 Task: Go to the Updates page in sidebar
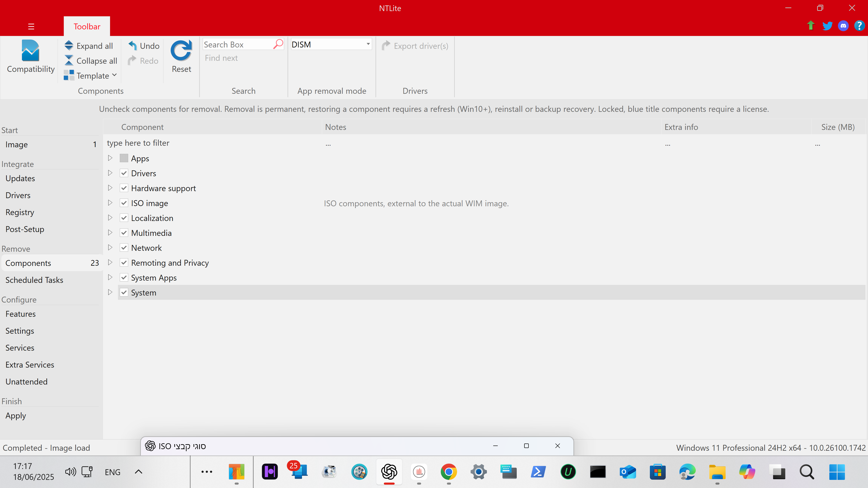coord(20,178)
